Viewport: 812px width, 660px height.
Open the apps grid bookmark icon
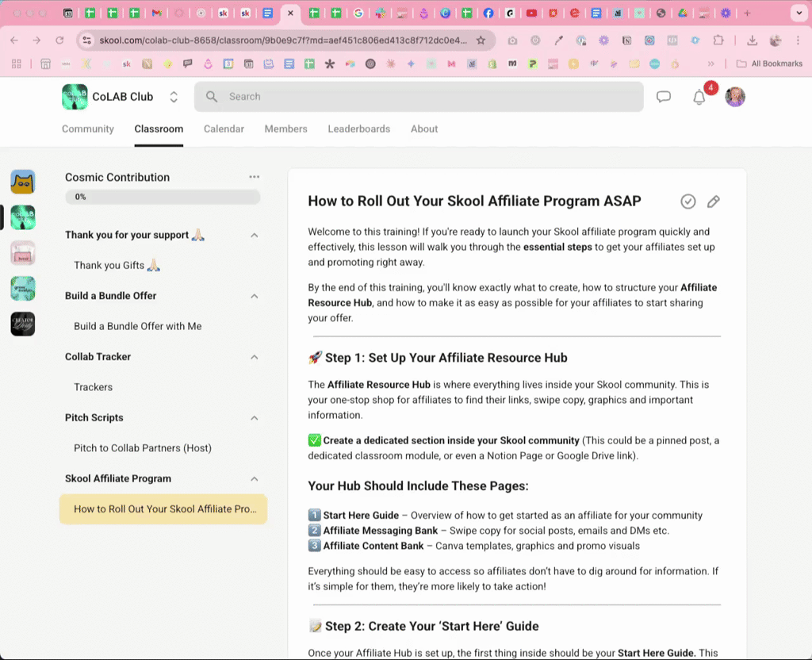(17, 63)
